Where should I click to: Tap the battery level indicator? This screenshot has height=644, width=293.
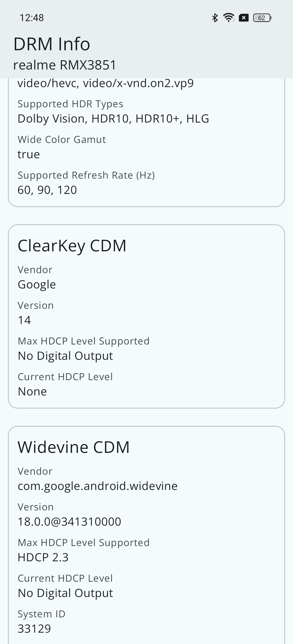[262, 18]
